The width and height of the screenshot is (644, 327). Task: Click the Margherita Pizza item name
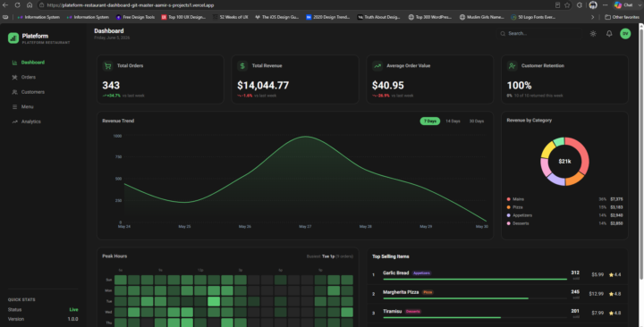pyautogui.click(x=401, y=292)
